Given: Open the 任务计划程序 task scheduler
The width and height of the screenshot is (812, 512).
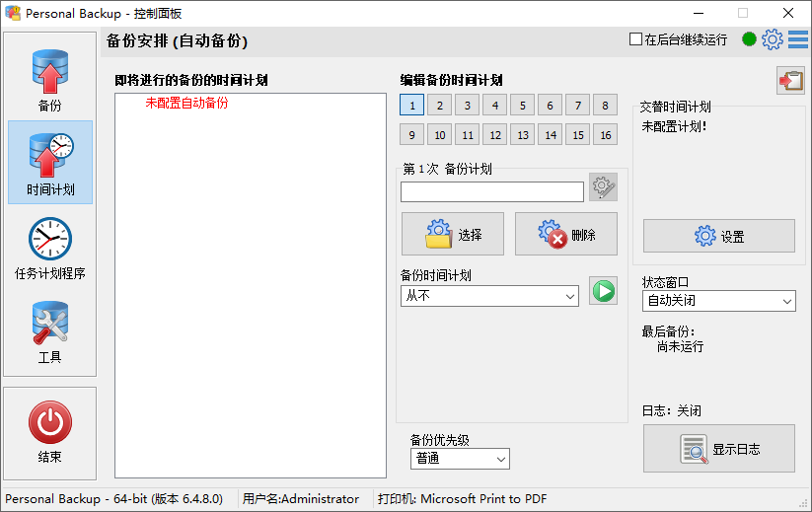Looking at the screenshot, I should pos(49,247).
